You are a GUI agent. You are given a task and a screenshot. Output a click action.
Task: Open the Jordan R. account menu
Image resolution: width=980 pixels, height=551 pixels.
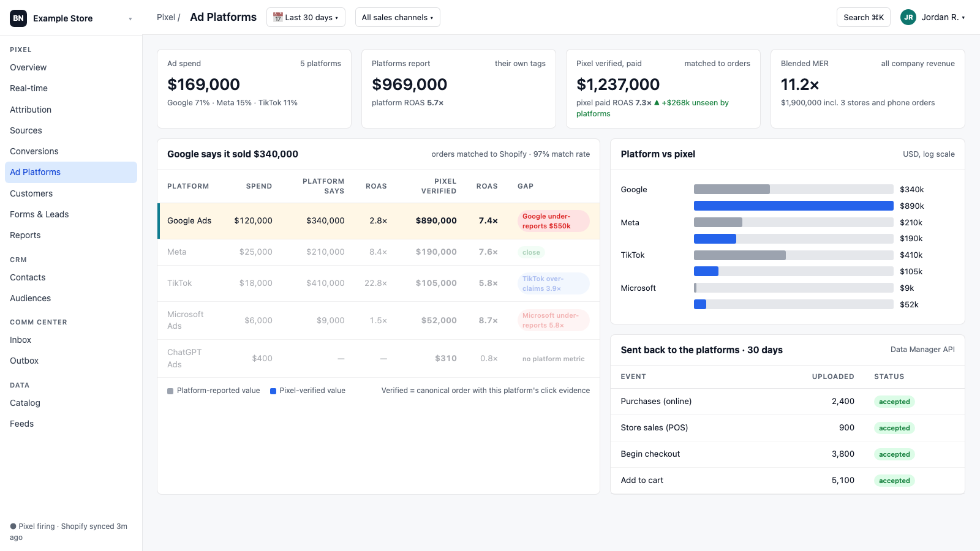933,17
